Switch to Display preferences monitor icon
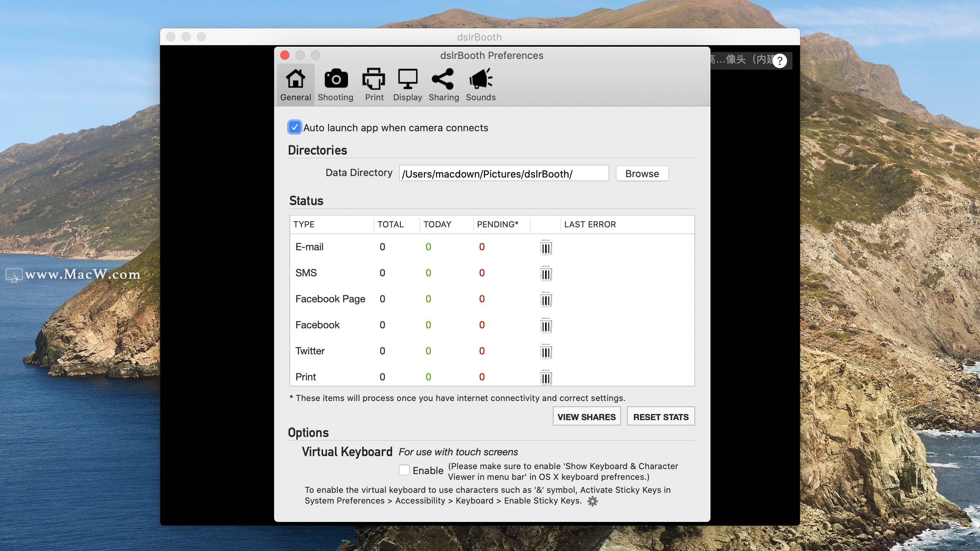This screenshot has height=551, width=980. pyautogui.click(x=407, y=79)
